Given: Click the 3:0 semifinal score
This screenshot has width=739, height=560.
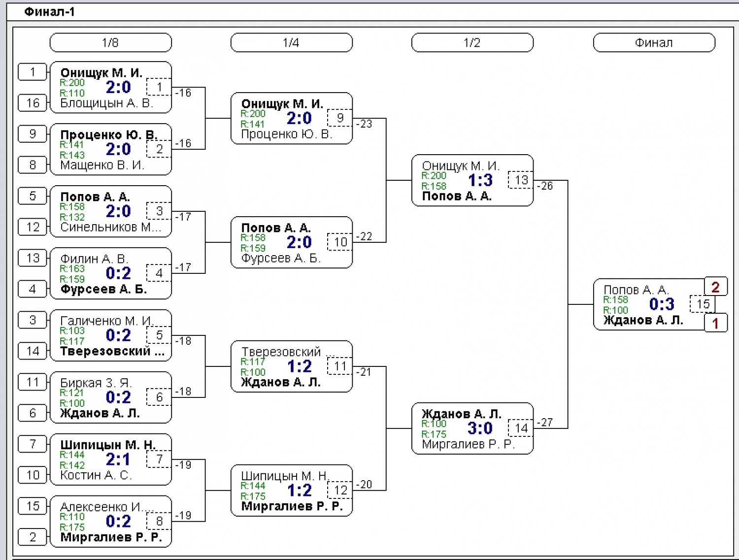Looking at the screenshot, I should [480, 428].
